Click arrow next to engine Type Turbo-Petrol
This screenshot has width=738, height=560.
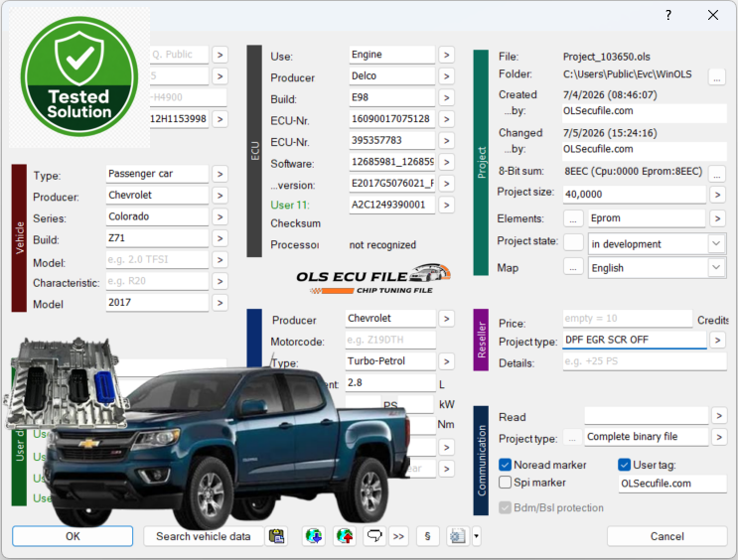(447, 361)
